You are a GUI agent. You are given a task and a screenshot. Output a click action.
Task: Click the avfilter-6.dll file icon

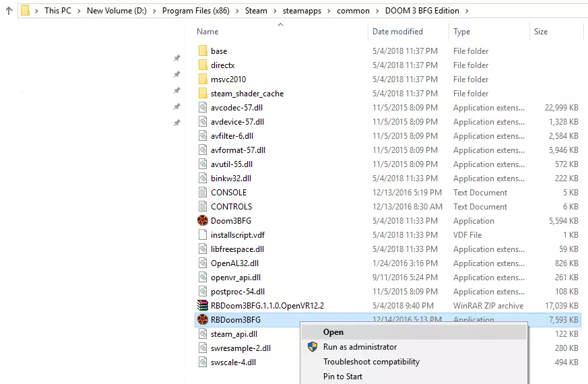203,136
